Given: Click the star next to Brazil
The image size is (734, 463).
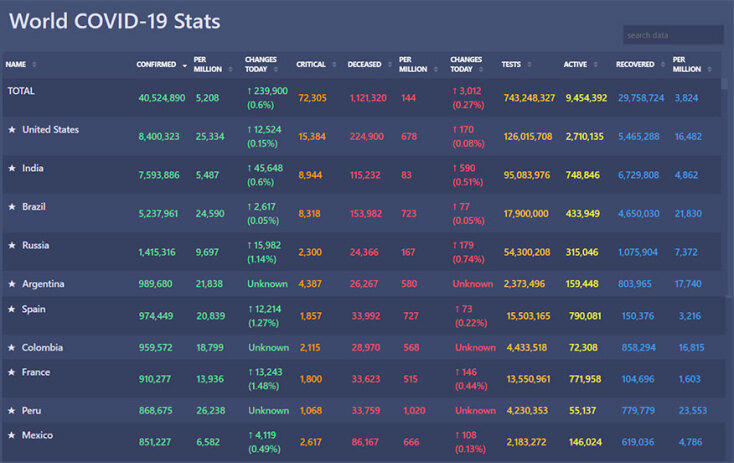Looking at the screenshot, I should pyautogui.click(x=12, y=207).
